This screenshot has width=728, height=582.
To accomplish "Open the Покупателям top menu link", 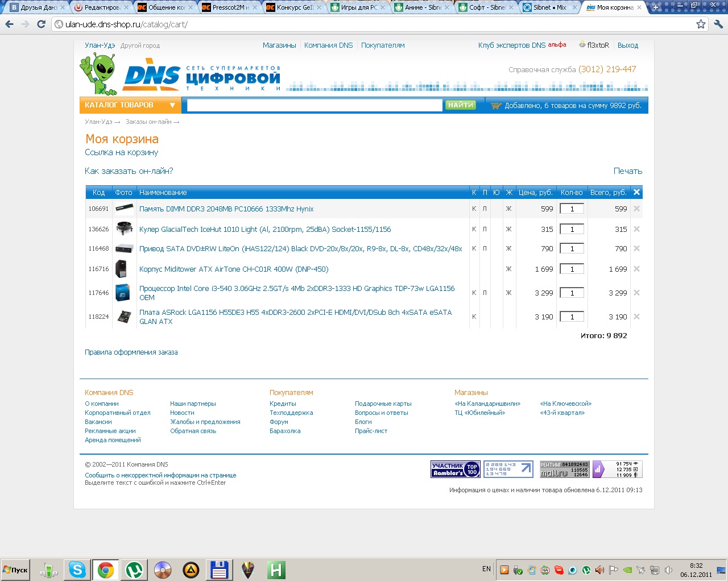I will (383, 45).
